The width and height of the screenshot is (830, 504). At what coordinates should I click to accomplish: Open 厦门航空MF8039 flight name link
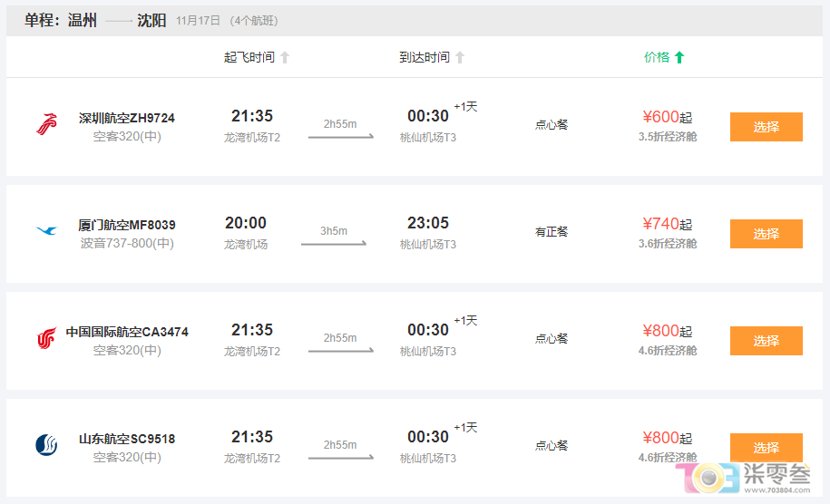127,225
